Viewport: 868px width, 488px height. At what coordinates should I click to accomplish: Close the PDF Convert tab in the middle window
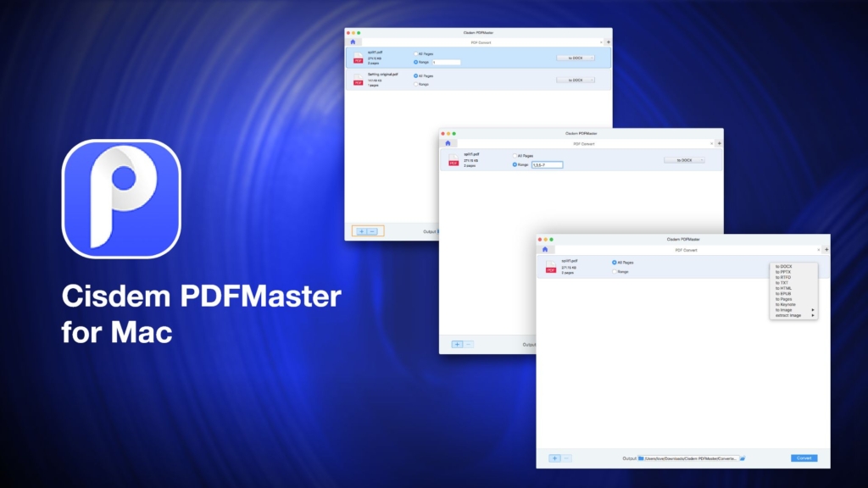click(712, 143)
